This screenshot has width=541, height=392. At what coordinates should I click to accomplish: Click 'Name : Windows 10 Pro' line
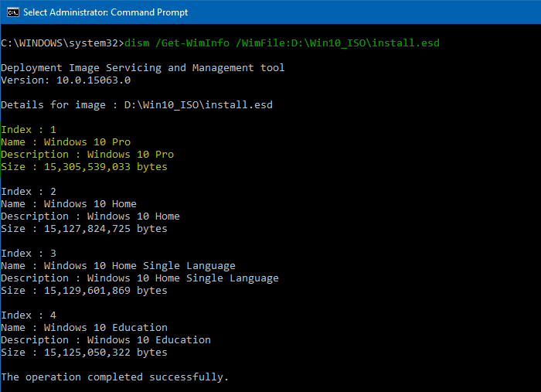[x=66, y=142]
